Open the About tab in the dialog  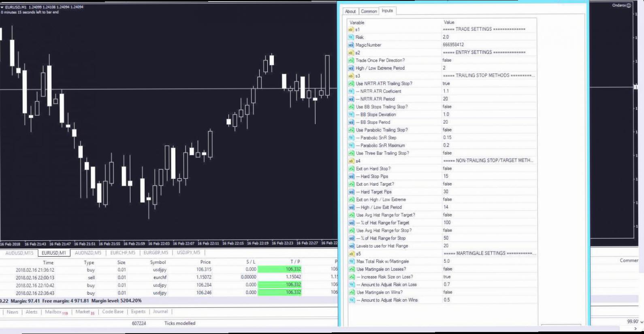(350, 11)
